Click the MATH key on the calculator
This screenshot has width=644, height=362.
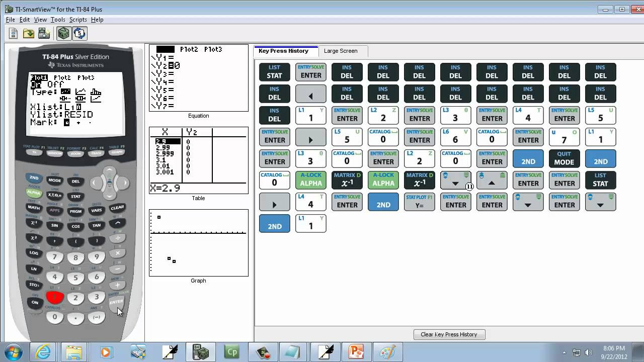tap(34, 207)
